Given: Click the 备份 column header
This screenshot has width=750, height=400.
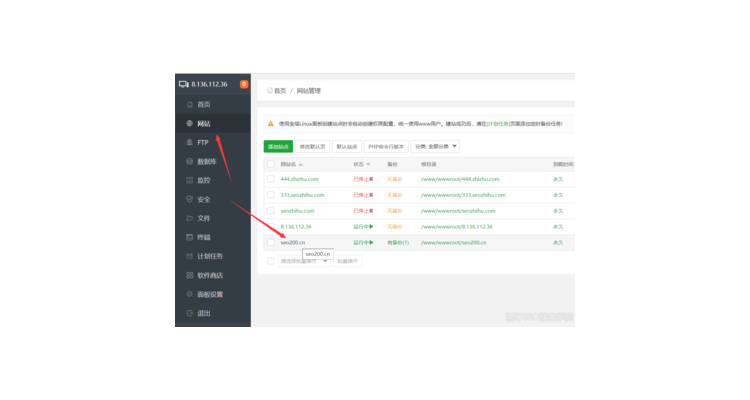Looking at the screenshot, I should (392, 164).
